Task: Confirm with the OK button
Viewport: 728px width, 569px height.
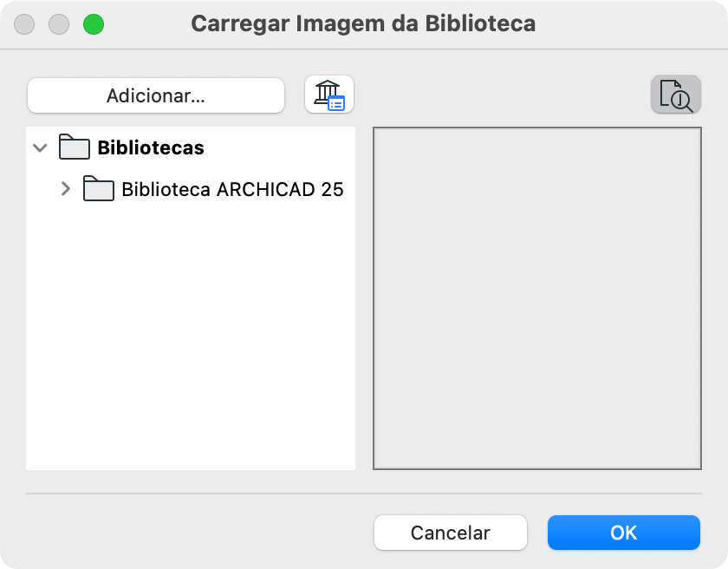Action: pyautogui.click(x=623, y=533)
